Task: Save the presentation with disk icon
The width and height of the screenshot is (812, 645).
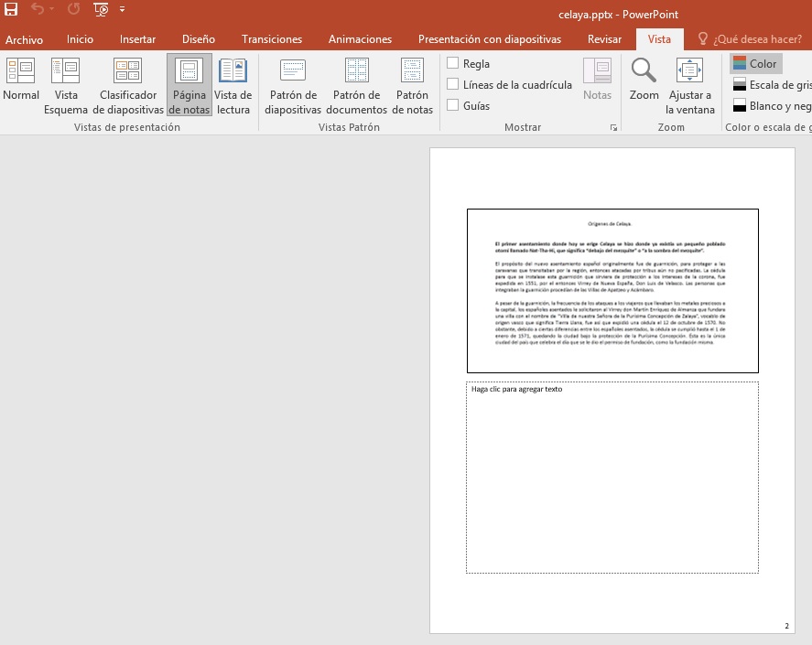Action: click(11, 10)
